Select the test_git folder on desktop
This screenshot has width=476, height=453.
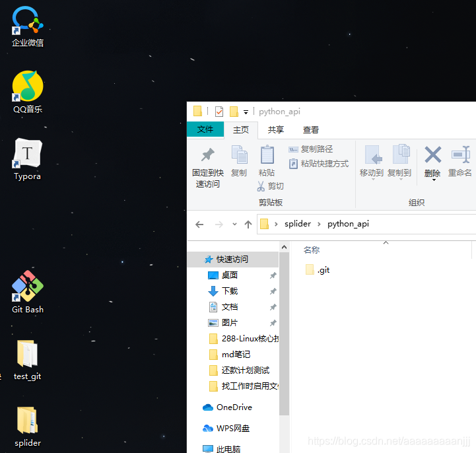pos(27,360)
